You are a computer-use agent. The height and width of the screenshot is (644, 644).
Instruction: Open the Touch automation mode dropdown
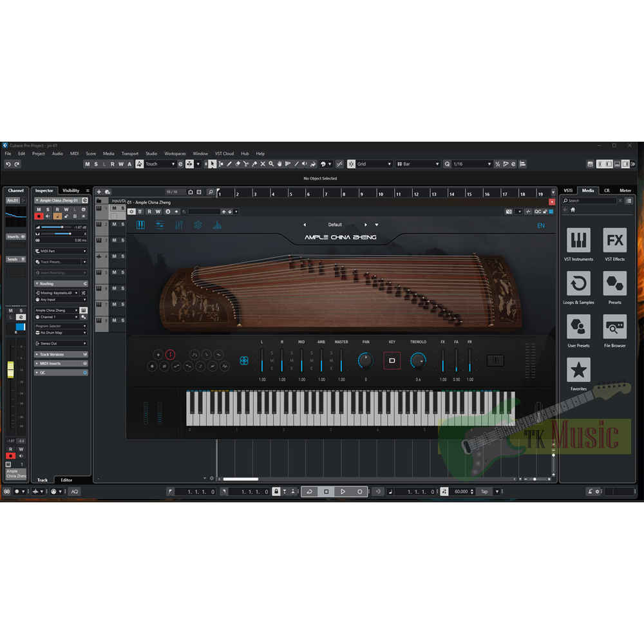[160, 164]
